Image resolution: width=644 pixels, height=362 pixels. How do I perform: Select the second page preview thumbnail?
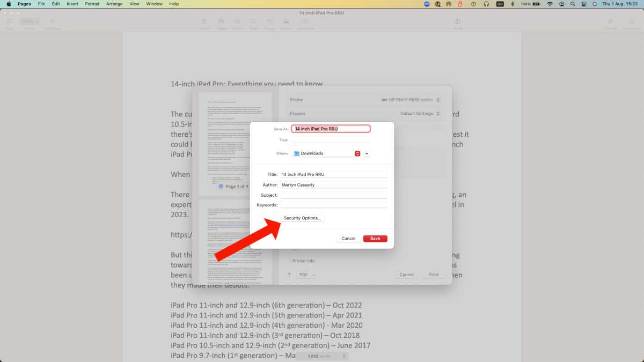(x=236, y=242)
